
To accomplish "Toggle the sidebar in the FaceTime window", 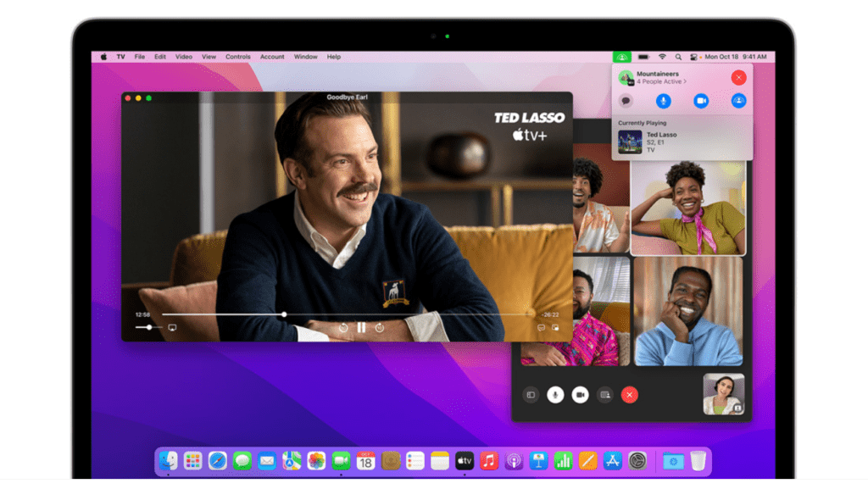I will click(x=531, y=395).
